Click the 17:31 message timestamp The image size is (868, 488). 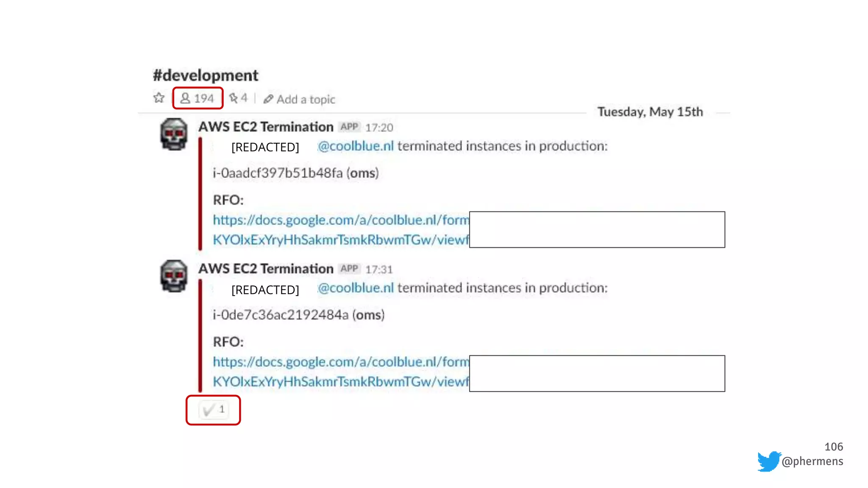[x=379, y=269]
